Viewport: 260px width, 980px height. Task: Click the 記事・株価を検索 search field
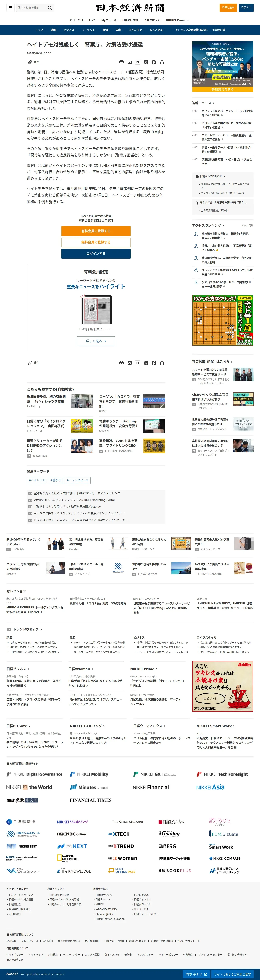31,8
